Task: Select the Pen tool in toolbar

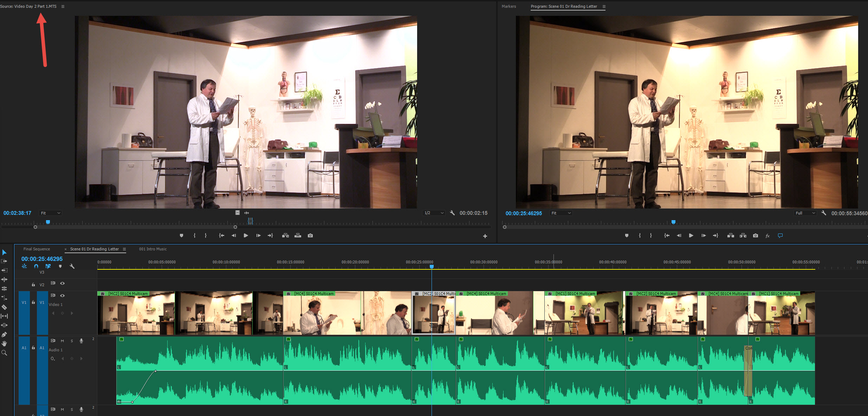Action: click(4, 334)
